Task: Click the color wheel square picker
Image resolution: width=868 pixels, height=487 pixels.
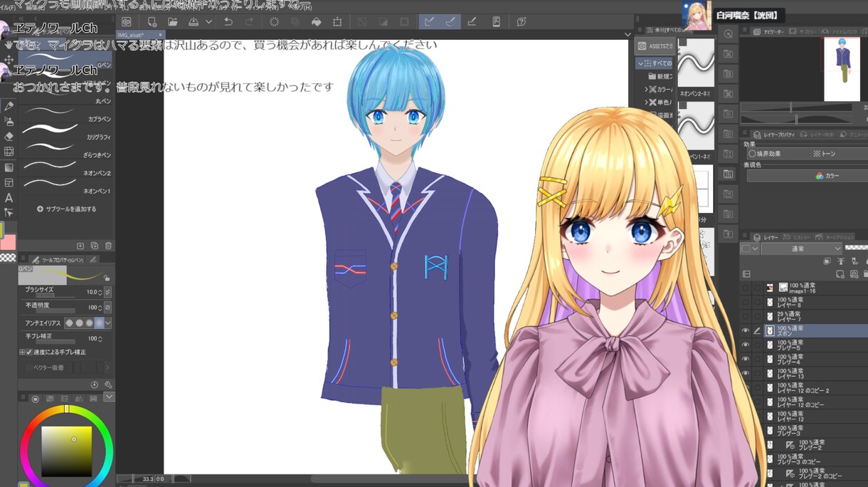Action: pyautogui.click(x=66, y=451)
